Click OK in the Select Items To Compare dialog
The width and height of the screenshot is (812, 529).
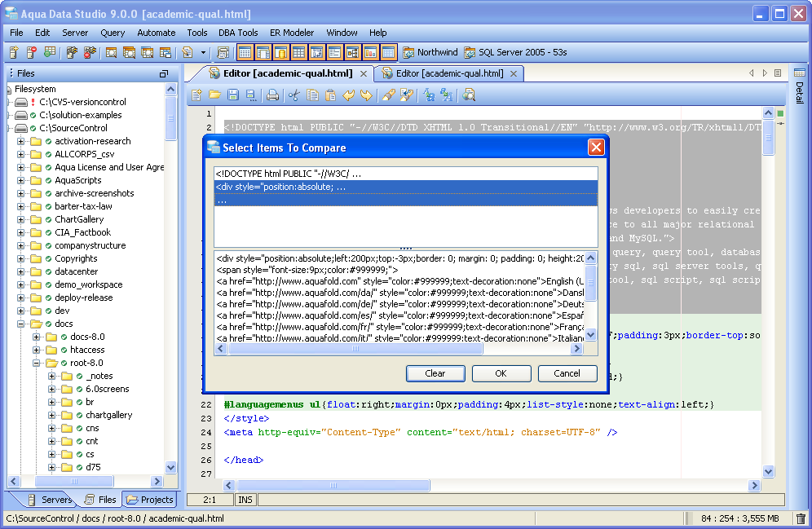click(x=501, y=373)
